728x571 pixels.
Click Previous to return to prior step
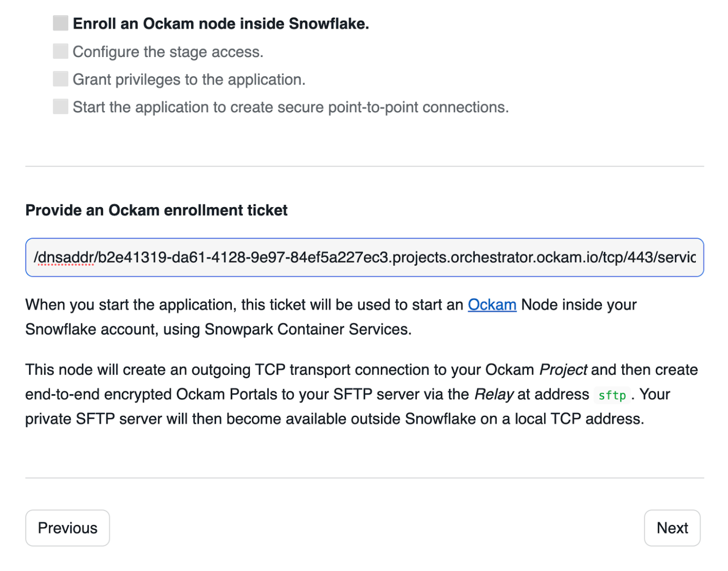click(x=67, y=528)
